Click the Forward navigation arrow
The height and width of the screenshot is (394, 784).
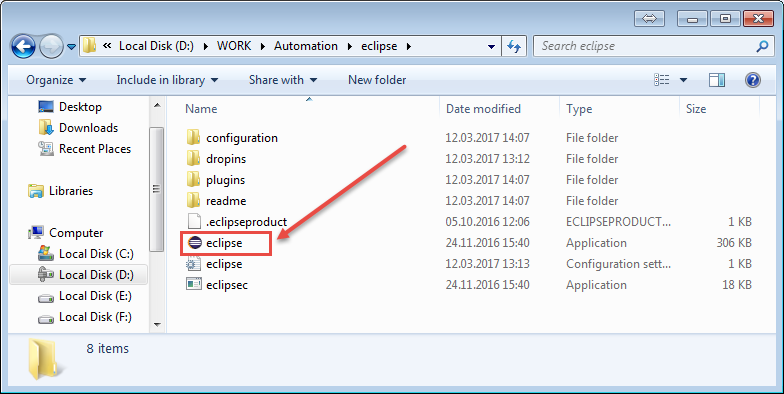point(52,46)
